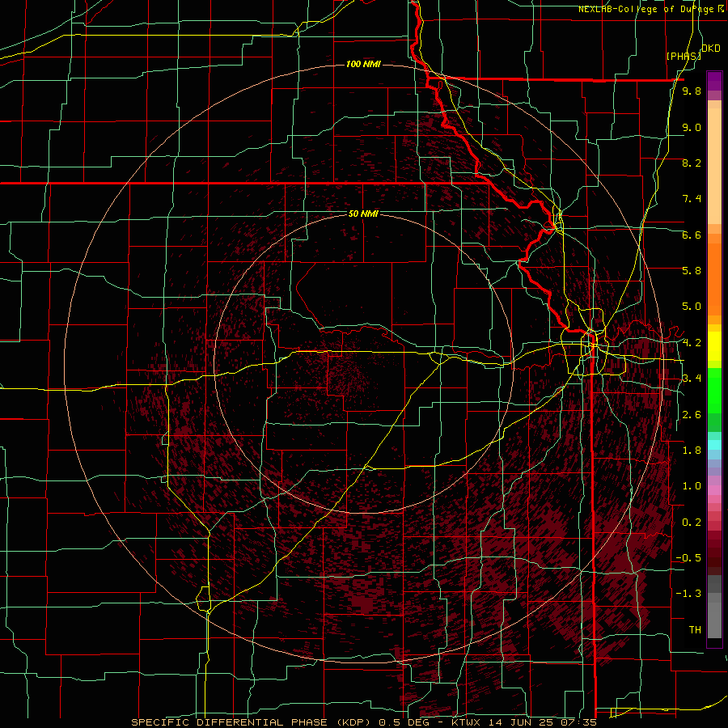Select the 100 NMI range ring label
728x728 pixels.
[x=363, y=64]
